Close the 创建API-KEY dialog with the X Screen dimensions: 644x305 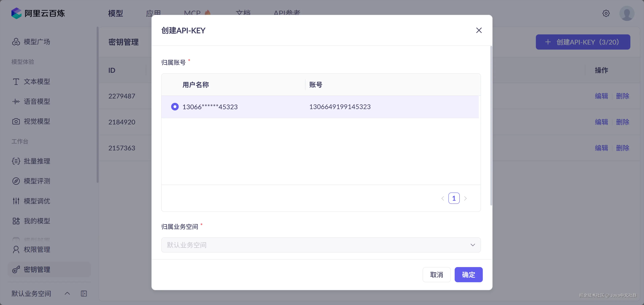479,31
